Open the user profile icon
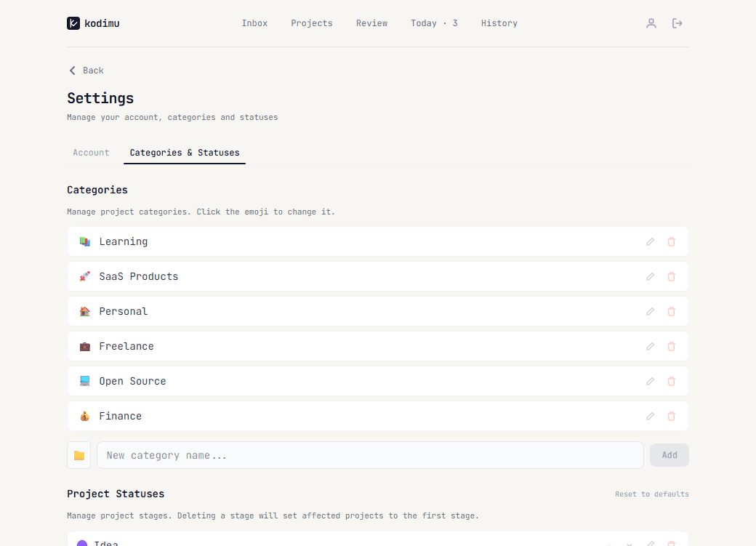The height and width of the screenshot is (546, 756). (651, 23)
